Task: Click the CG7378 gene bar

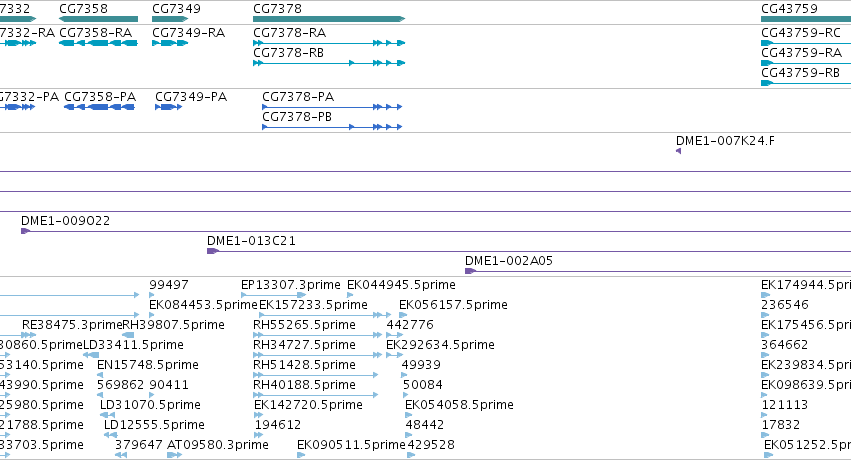Action: point(329,19)
